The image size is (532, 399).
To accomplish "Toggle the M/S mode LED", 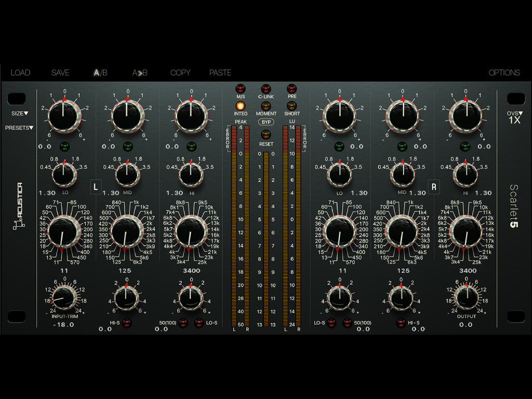I will [241, 89].
